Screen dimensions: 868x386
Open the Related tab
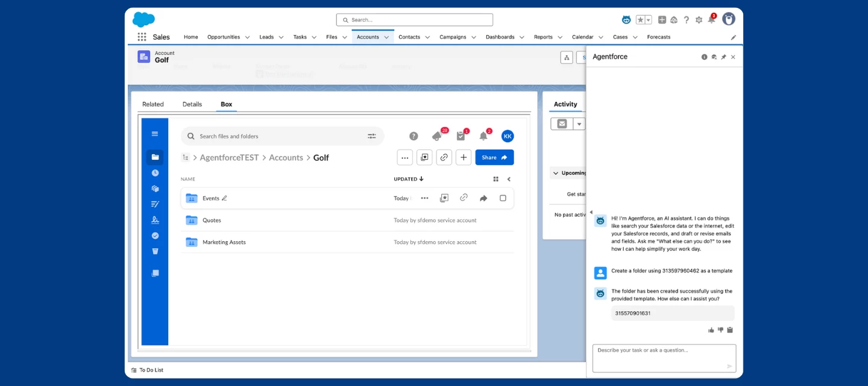153,104
